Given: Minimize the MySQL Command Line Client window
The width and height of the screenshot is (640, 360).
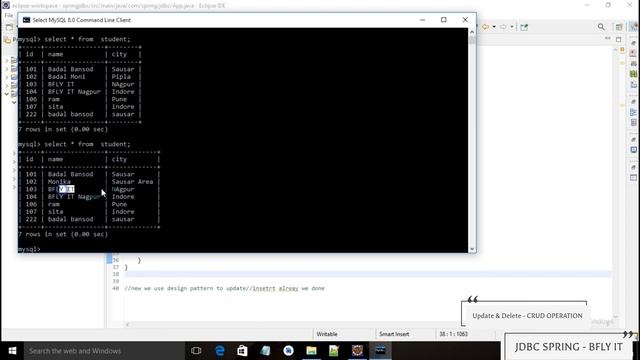Looking at the screenshot, I should 422,20.
